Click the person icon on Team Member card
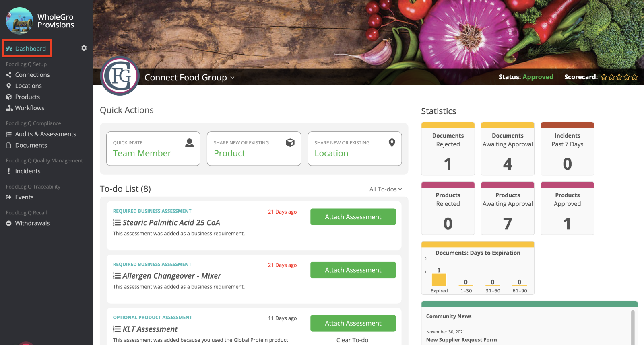Image resolution: width=644 pixels, height=345 pixels. coord(190,143)
